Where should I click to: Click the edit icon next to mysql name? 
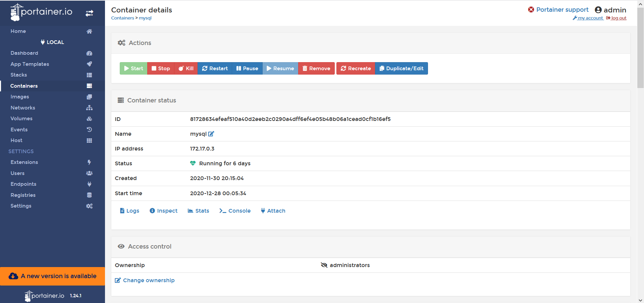coord(211,134)
